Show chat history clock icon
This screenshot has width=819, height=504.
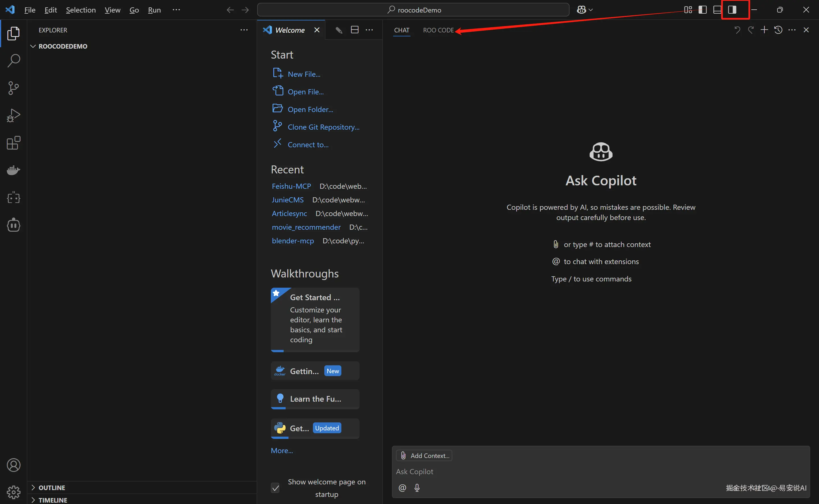[x=778, y=30]
